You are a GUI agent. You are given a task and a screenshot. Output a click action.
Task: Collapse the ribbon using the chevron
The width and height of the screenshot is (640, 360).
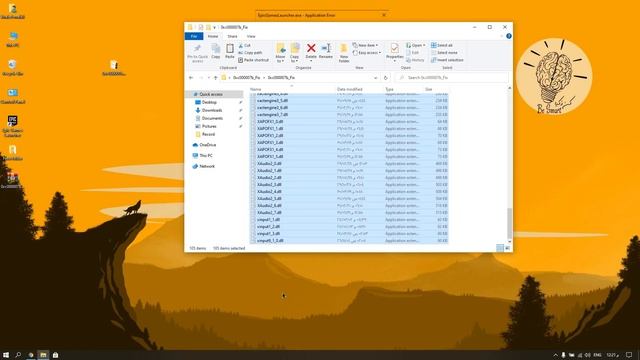(501, 36)
